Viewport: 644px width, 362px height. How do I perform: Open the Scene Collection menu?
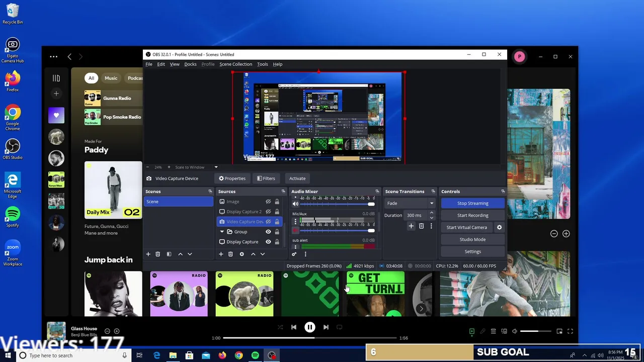pyautogui.click(x=235, y=64)
